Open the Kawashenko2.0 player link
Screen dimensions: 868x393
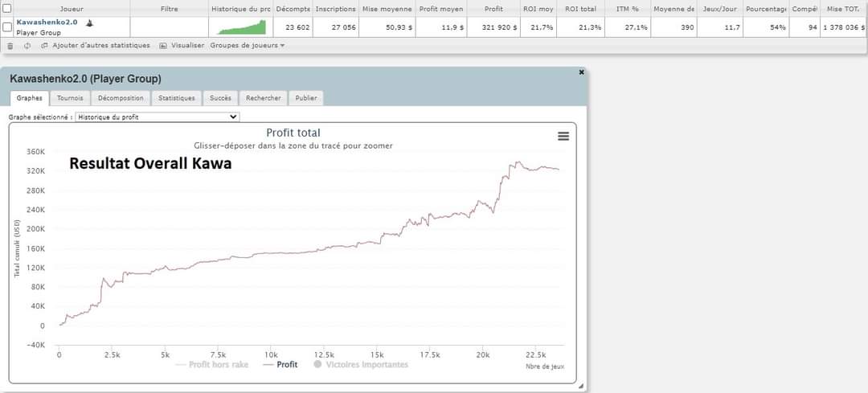(x=47, y=23)
